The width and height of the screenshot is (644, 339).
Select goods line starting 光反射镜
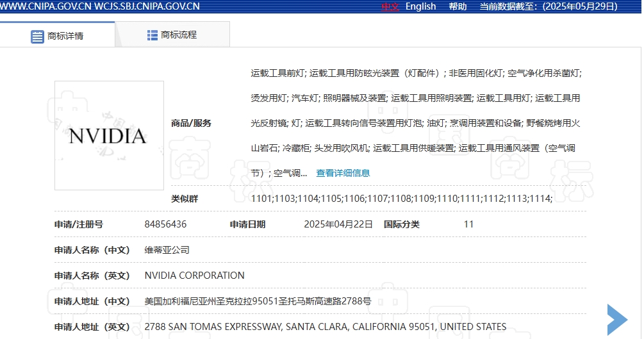pos(415,123)
